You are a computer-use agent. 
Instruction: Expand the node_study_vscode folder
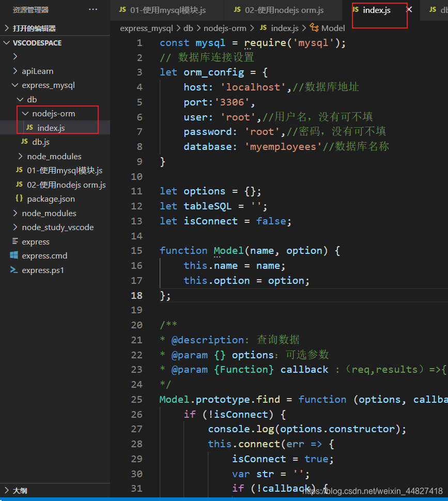(15, 227)
